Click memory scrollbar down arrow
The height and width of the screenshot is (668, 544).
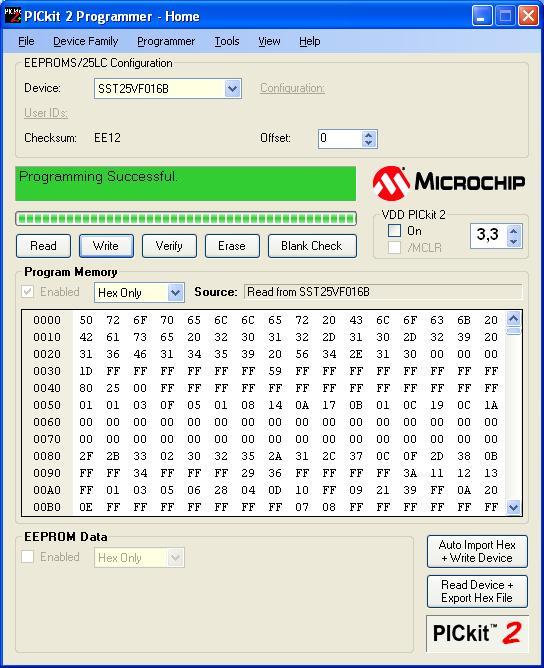(x=513, y=507)
